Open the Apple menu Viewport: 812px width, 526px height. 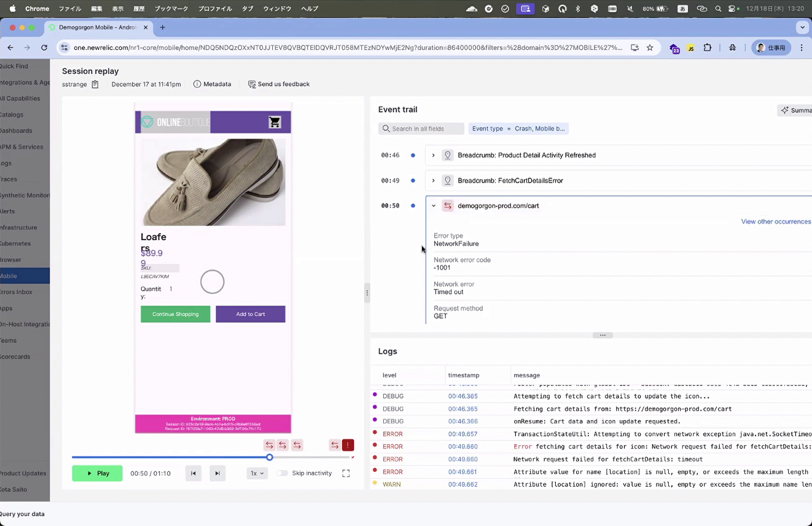pyautogui.click(x=12, y=9)
